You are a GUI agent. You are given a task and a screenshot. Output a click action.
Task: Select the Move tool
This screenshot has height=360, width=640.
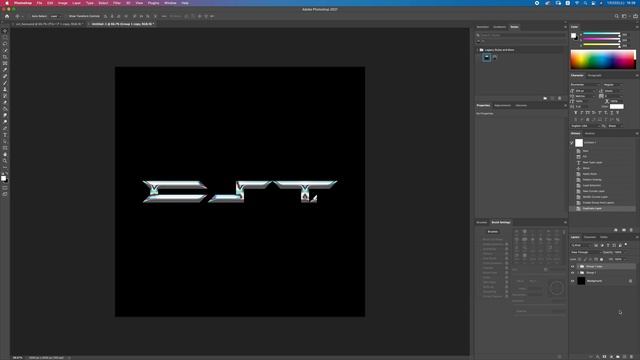[5, 31]
